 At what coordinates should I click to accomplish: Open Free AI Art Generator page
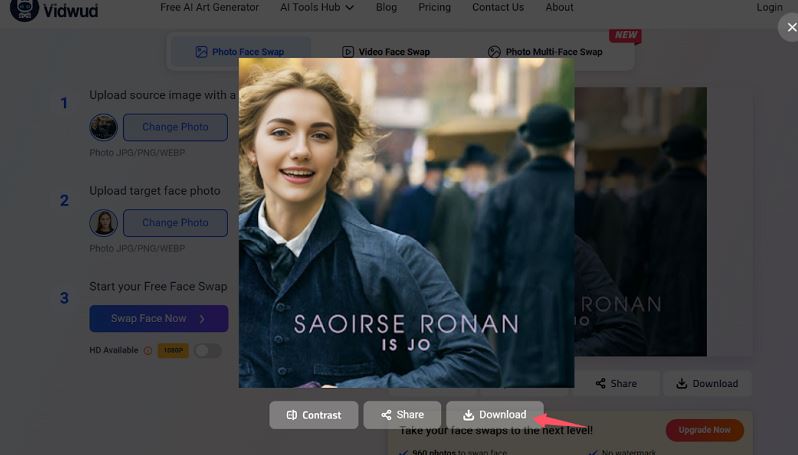coord(209,7)
